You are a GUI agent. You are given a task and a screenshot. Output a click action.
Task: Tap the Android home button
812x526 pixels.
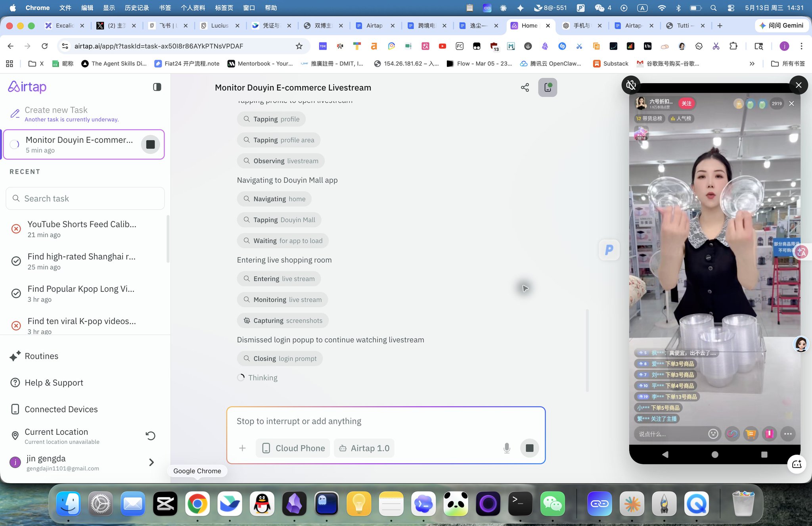coord(715,455)
